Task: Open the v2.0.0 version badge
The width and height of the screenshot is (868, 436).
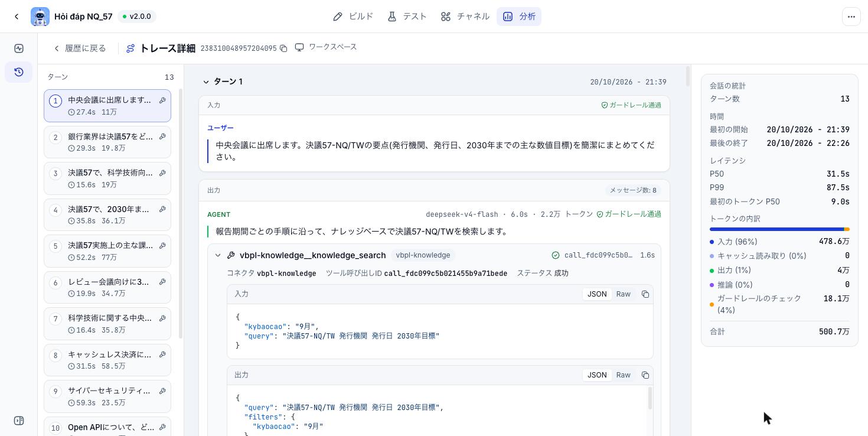Action: point(136,17)
